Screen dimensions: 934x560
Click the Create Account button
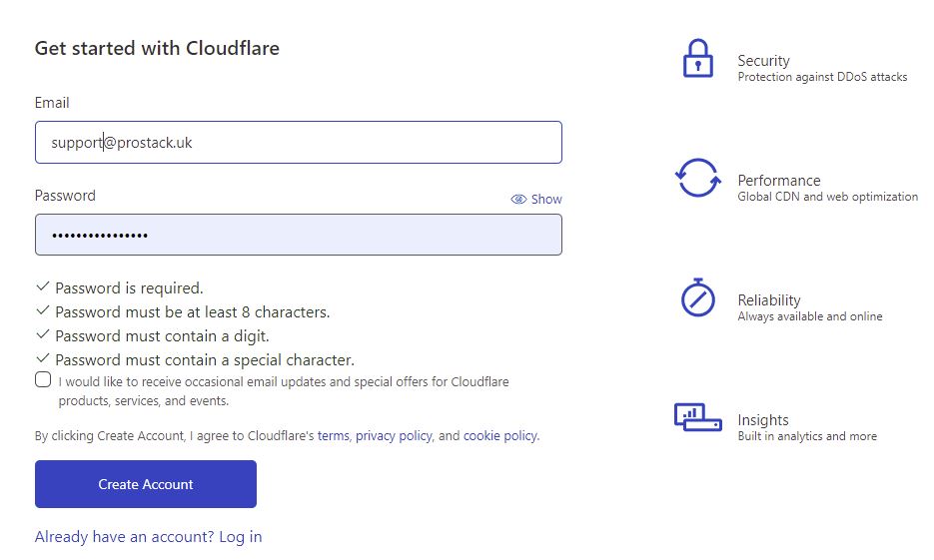point(145,484)
